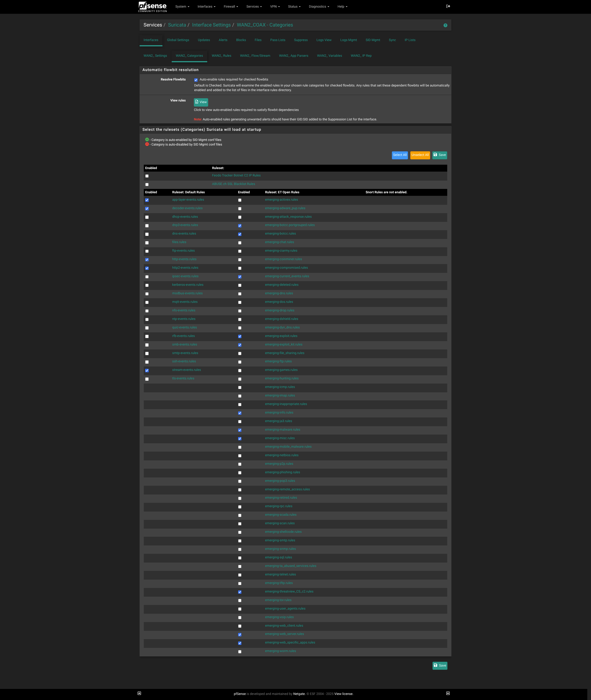Open emerging-phishing.rules link
Image resolution: width=591 pixels, height=700 pixels.
282,472
